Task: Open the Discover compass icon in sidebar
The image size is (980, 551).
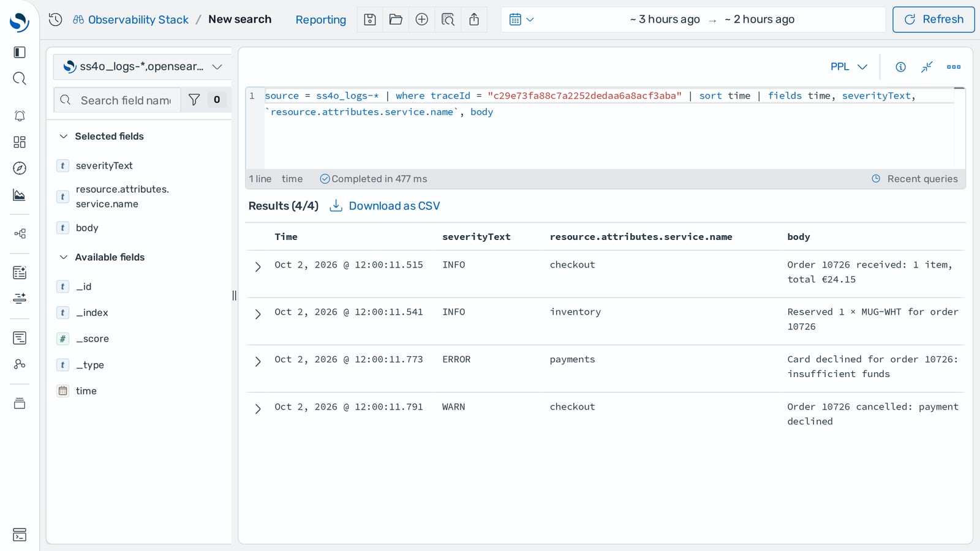Action: click(x=20, y=168)
